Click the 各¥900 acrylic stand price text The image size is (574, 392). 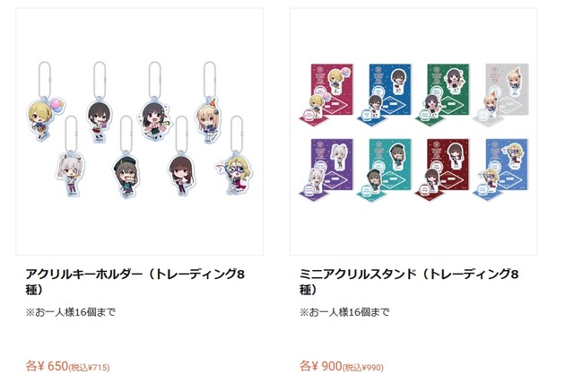click(x=341, y=366)
